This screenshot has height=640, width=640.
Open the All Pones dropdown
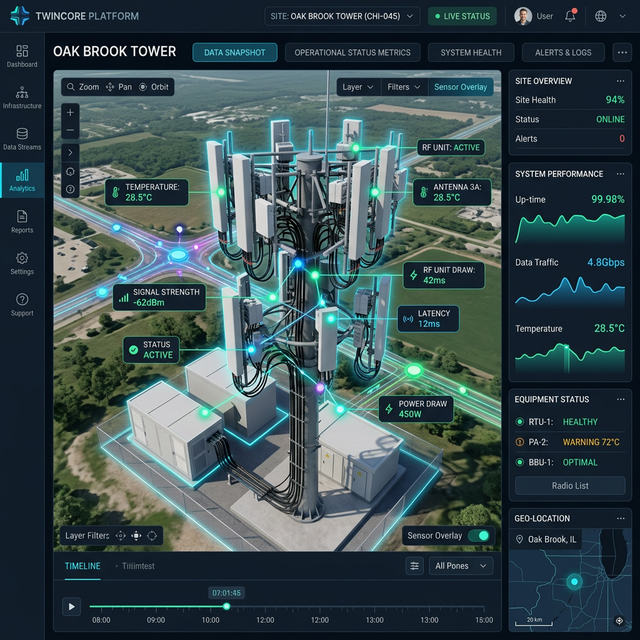[x=461, y=566]
